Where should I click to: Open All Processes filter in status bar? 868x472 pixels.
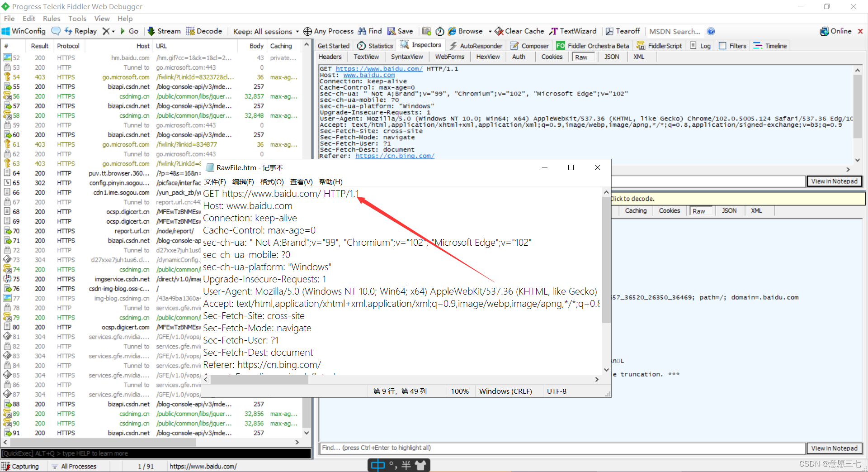pyautogui.click(x=74, y=466)
